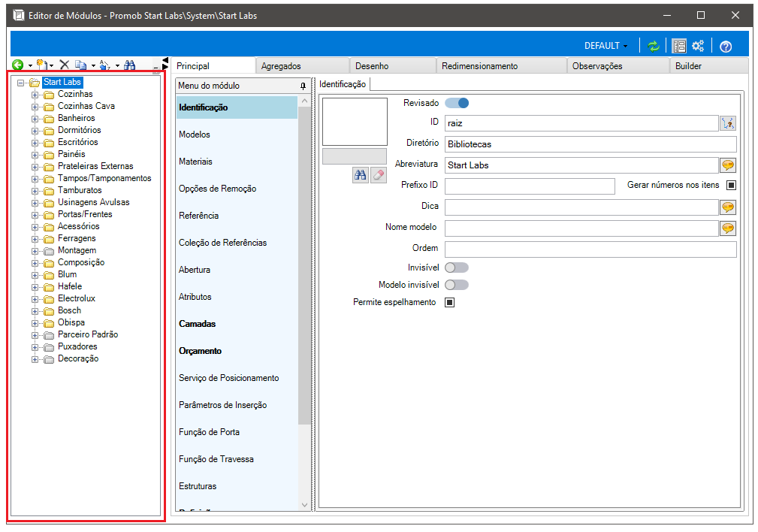758x532 pixels.
Task: Expand the Ferragens folder
Action: click(35, 239)
